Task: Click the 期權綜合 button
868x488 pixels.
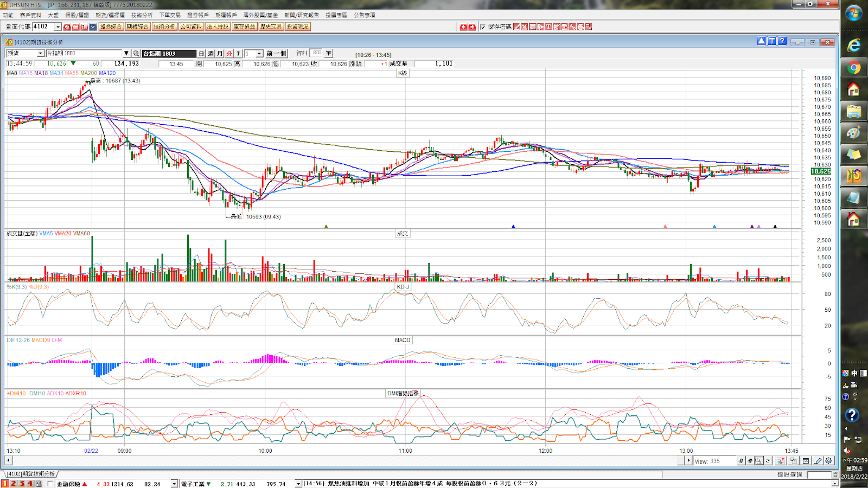Action: [137, 27]
